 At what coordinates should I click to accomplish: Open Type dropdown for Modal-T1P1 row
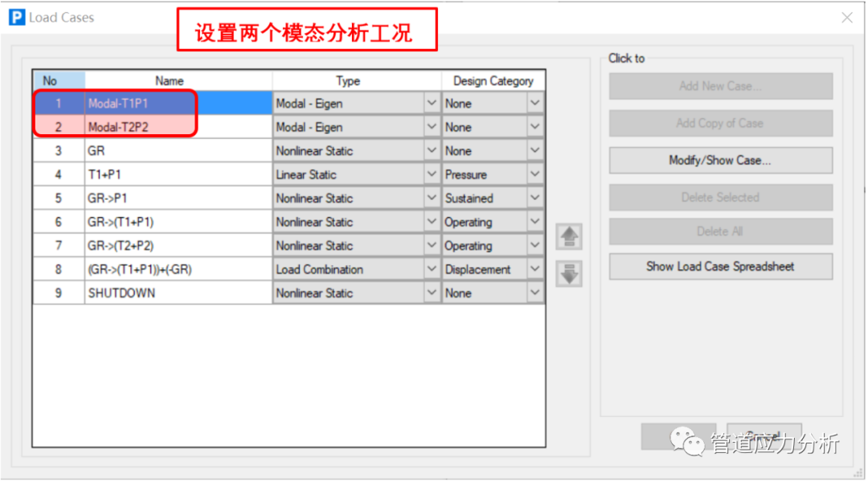432,103
